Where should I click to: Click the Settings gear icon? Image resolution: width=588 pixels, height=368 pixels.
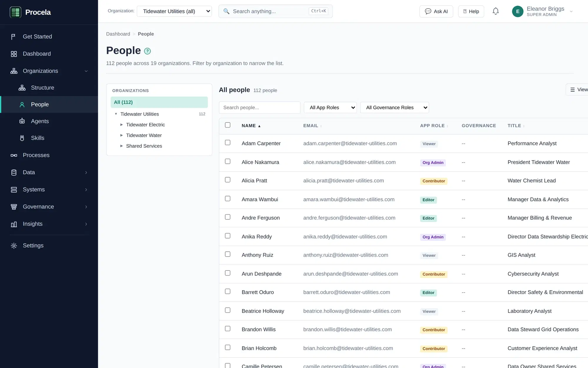pyautogui.click(x=14, y=246)
